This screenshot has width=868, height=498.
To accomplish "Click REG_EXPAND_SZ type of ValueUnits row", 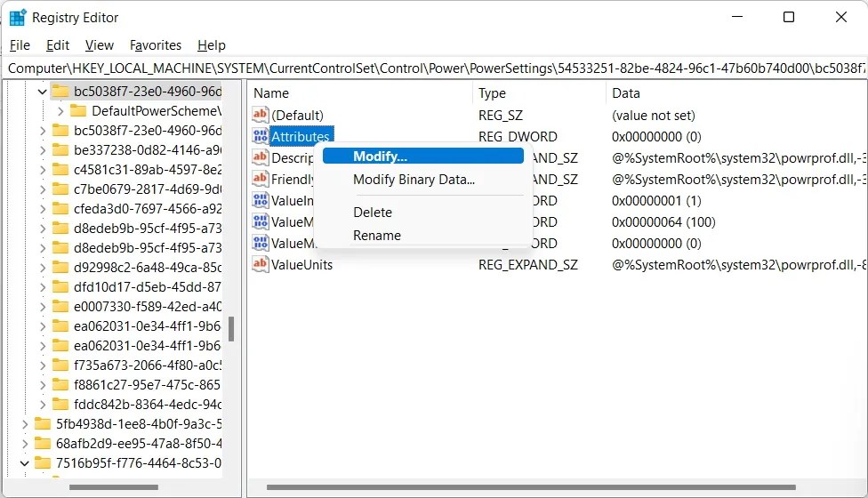I will (528, 264).
